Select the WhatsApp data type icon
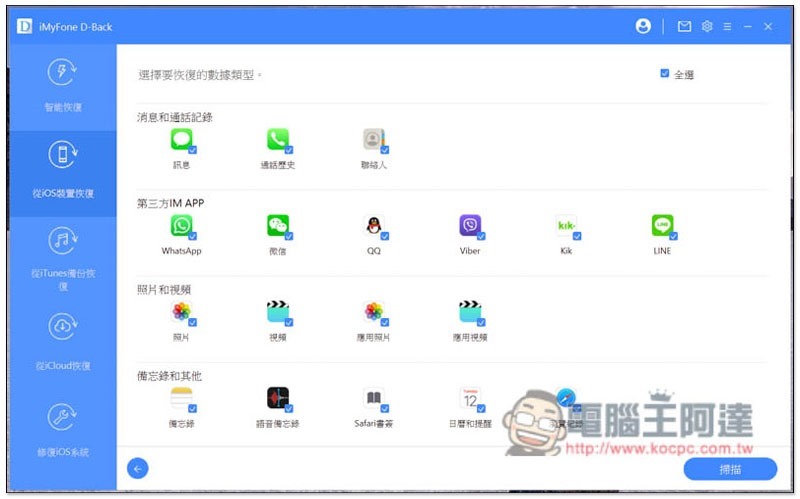The width and height of the screenshot is (800, 499). pyautogui.click(x=181, y=225)
